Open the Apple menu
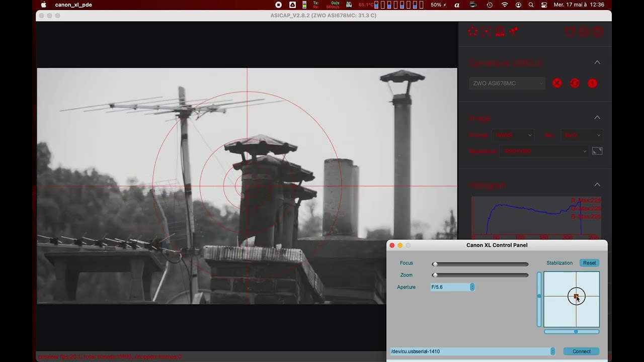This screenshot has height=362, width=644. coord(43,5)
